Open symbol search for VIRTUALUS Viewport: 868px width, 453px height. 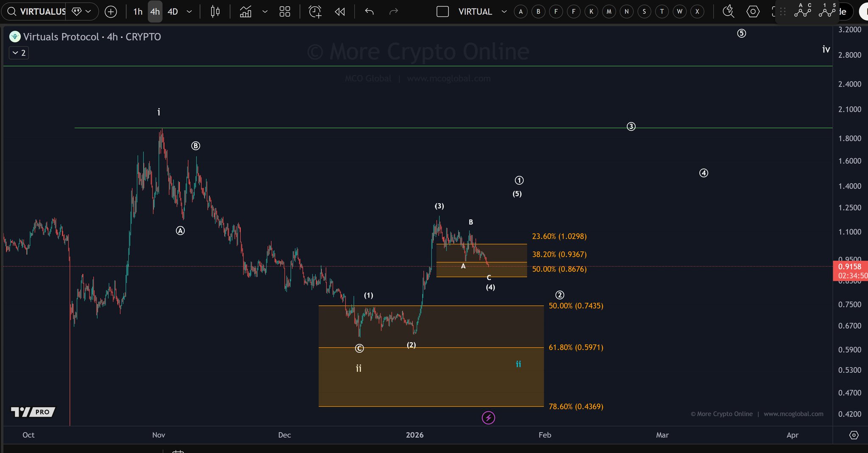(x=36, y=11)
